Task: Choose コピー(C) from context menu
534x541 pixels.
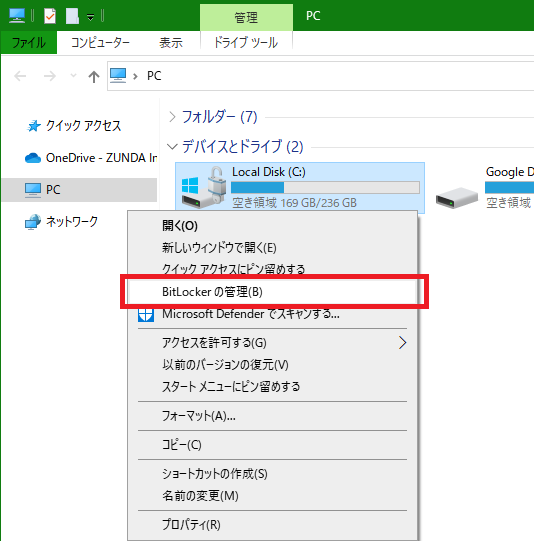Action: [273, 445]
